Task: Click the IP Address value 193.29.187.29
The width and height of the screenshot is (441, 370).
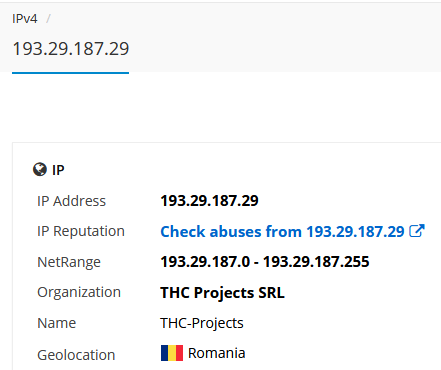Action: coord(209,201)
